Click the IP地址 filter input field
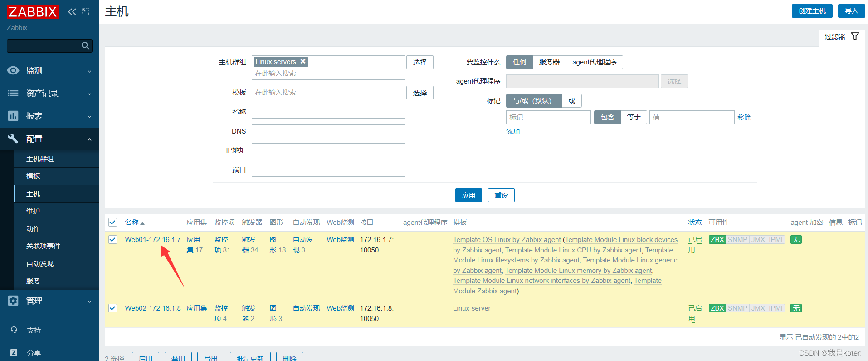The image size is (868, 361). [x=328, y=150]
